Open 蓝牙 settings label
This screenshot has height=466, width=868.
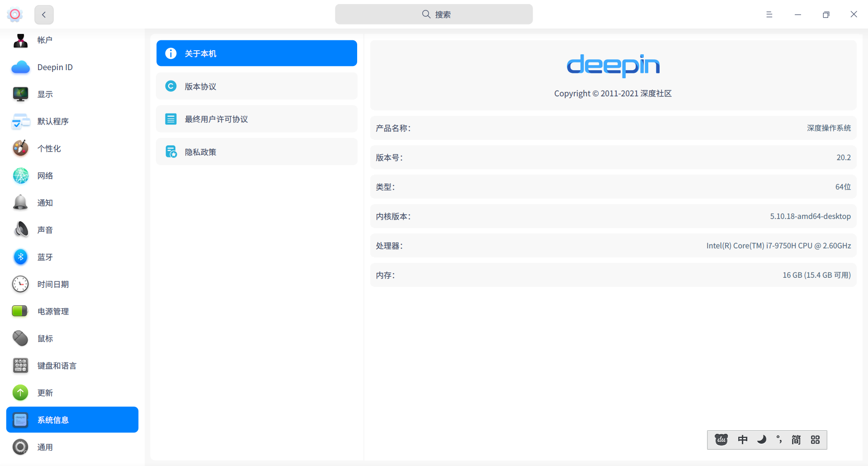point(45,257)
